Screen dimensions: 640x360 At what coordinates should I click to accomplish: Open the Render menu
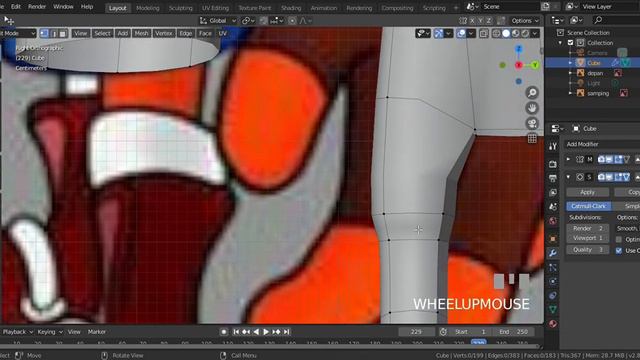tap(37, 7)
